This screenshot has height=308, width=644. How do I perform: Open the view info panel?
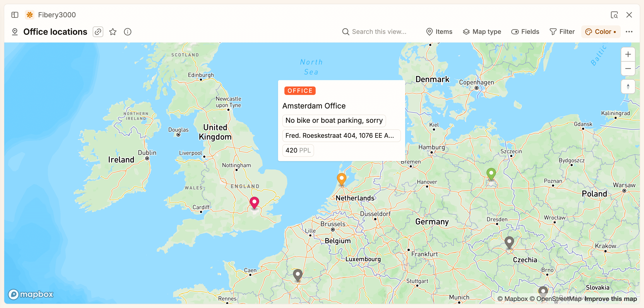(x=127, y=32)
